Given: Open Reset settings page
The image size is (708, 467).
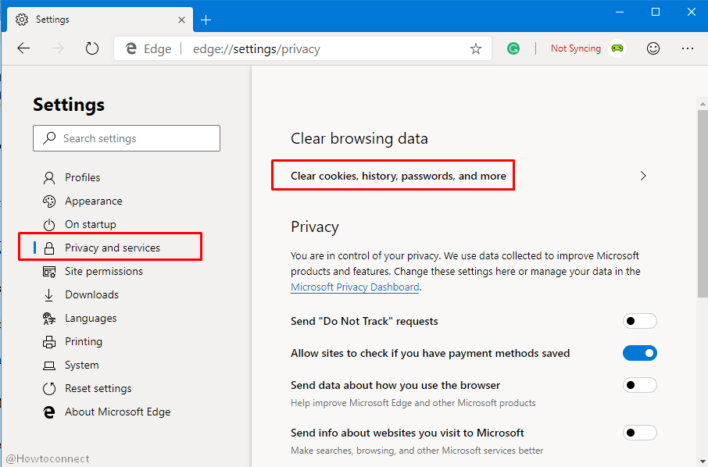Looking at the screenshot, I should pyautogui.click(x=98, y=388).
